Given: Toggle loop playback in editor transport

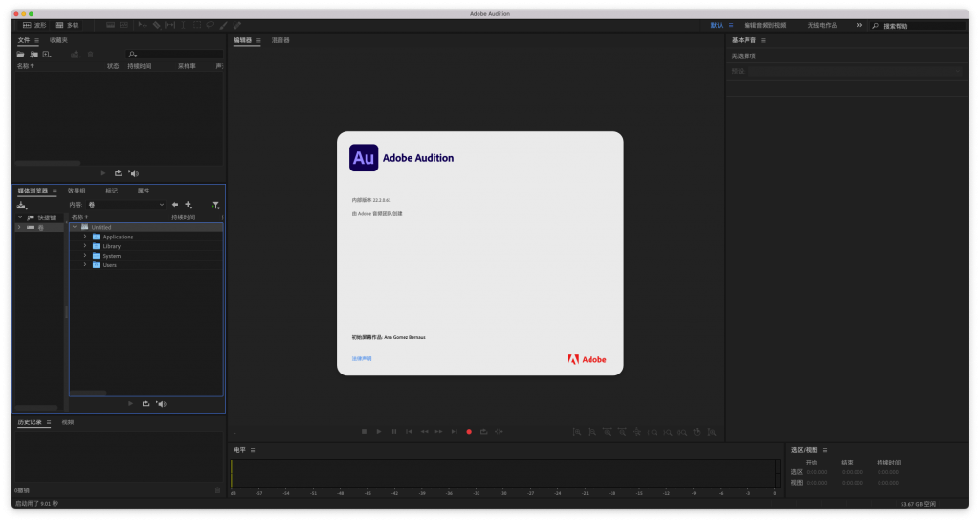Looking at the screenshot, I should click(483, 431).
